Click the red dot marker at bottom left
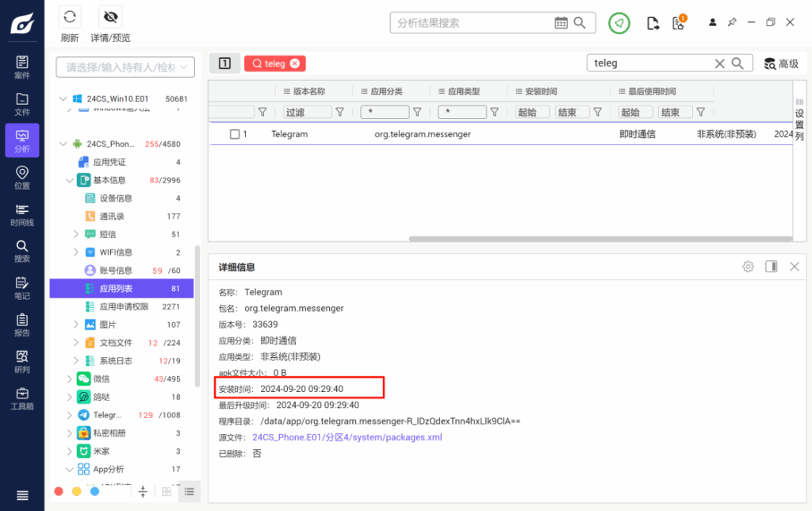 pyautogui.click(x=58, y=491)
